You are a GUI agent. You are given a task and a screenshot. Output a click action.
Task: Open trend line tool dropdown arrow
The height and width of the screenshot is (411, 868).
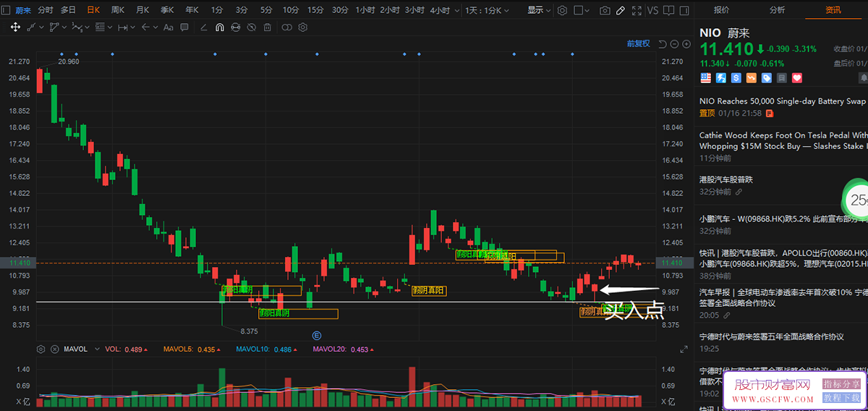coord(41,27)
